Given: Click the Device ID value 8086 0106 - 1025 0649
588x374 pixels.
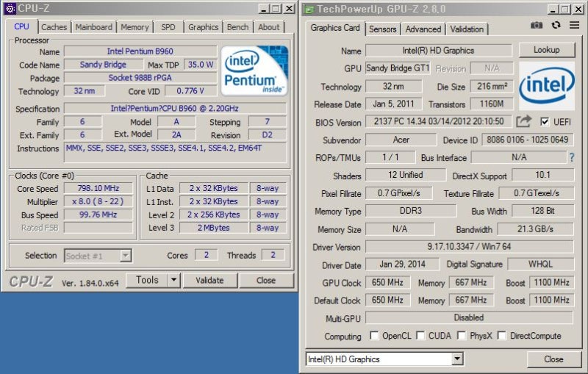Looking at the screenshot, I should coord(527,140).
